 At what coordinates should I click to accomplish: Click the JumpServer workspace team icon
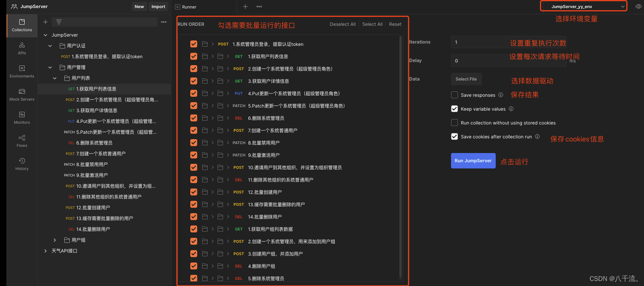(14, 7)
